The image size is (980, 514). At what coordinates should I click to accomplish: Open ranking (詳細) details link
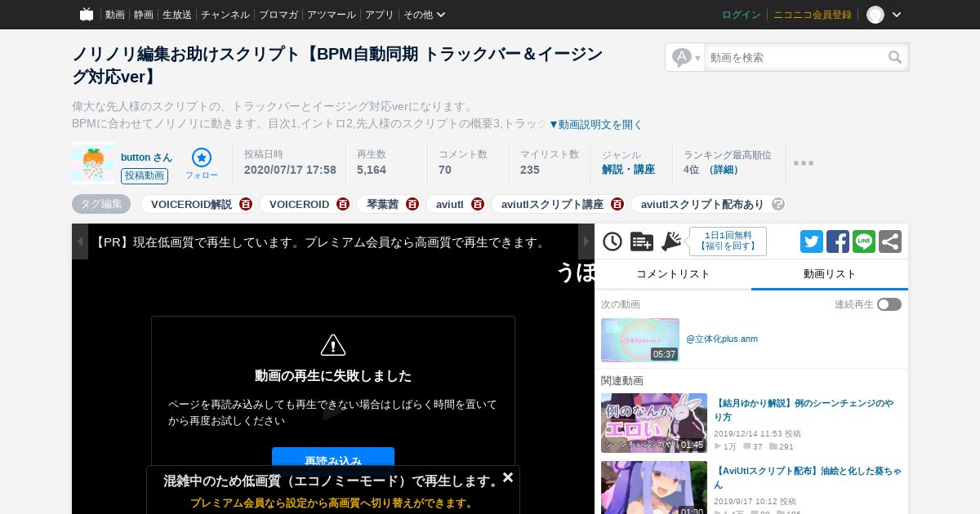pos(724,170)
